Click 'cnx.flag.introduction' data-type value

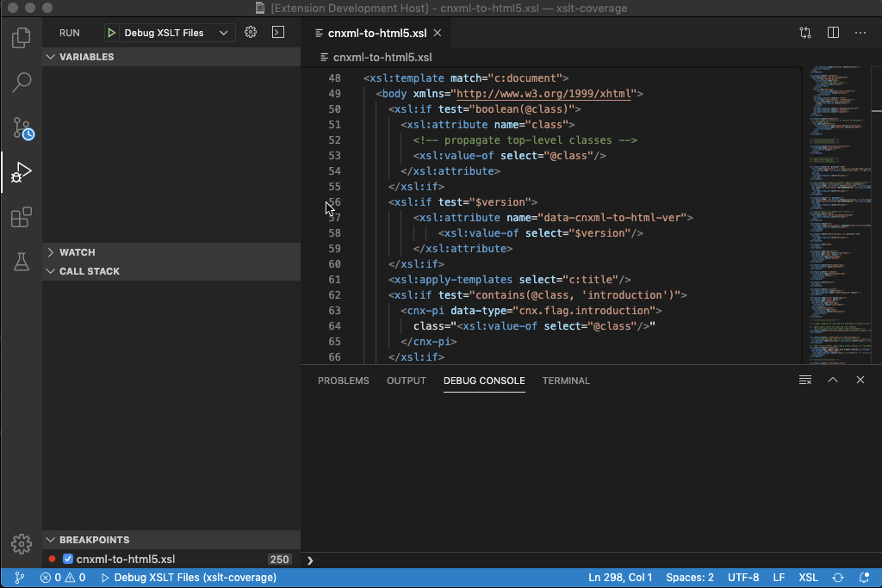point(585,310)
